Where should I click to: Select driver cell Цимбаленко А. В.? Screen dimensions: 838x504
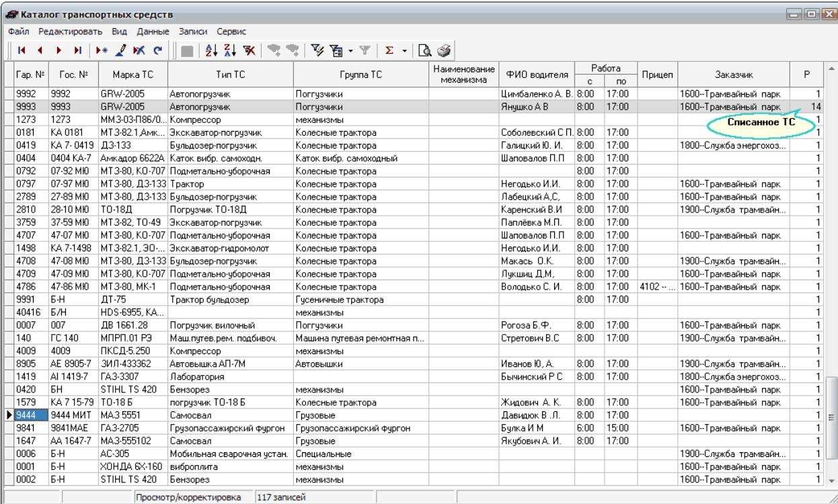pos(537,93)
